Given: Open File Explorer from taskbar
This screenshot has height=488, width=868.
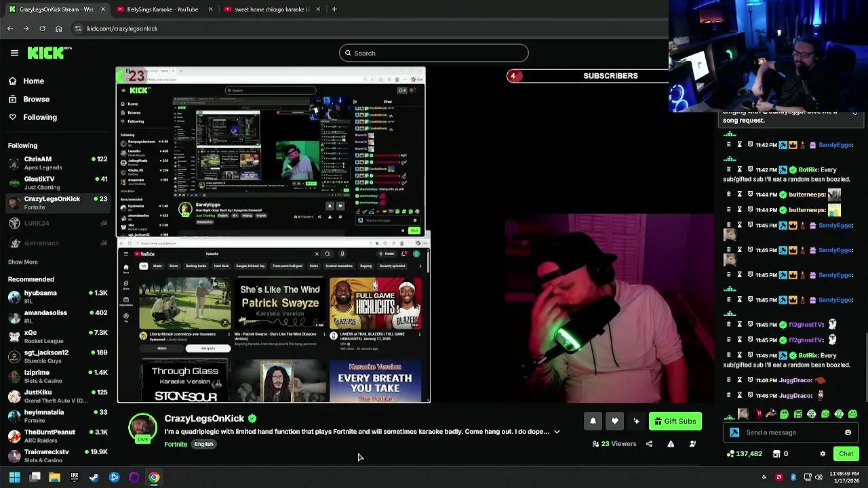Looking at the screenshot, I should [x=54, y=477].
